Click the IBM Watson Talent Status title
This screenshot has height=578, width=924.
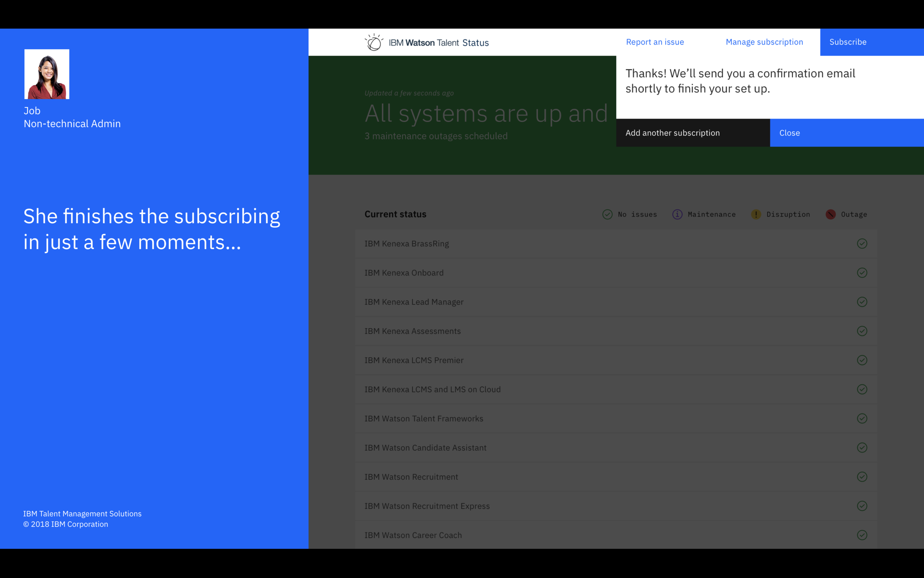coord(438,43)
